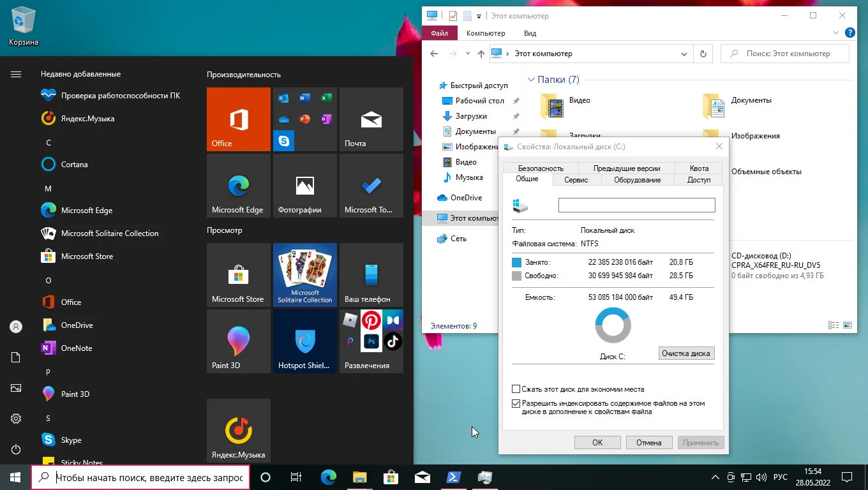Open the address bar history dropdown
This screenshot has height=490, width=868.
tap(684, 54)
